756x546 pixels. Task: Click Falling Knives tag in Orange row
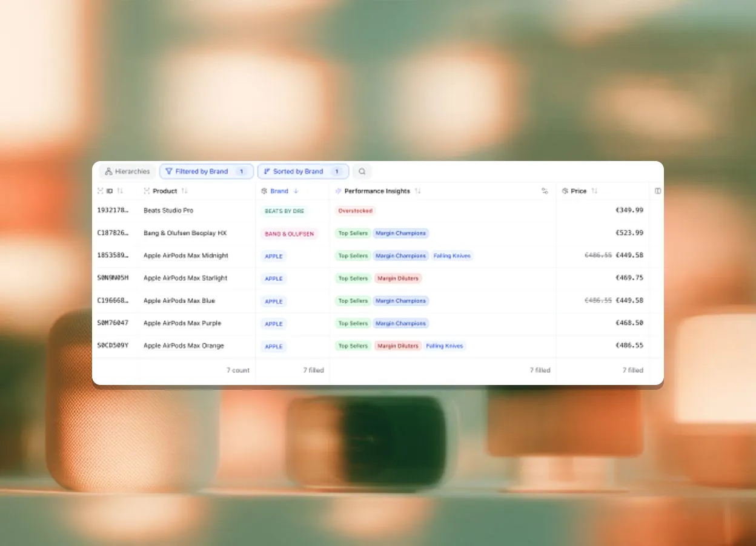[x=445, y=346]
